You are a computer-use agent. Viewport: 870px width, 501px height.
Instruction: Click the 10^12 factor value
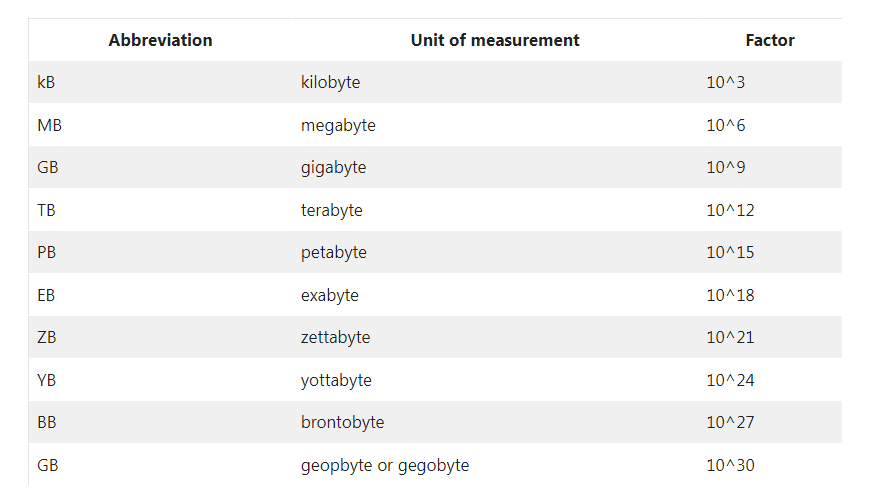click(730, 210)
